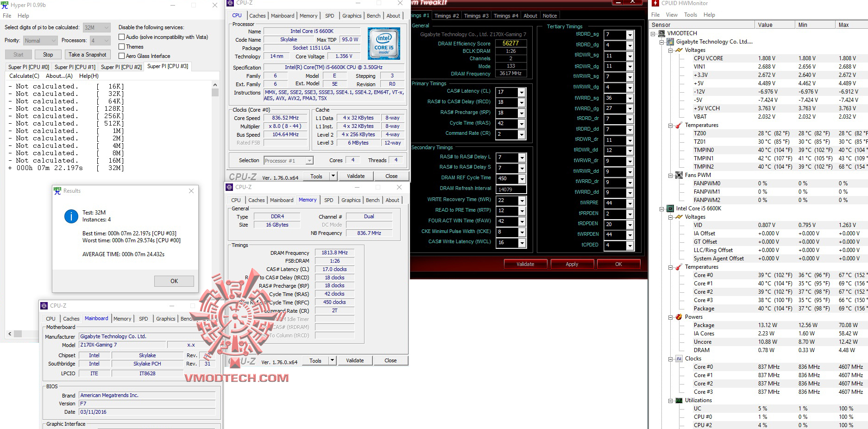Viewport: 868px width, 429px height.
Task: Open the Processors count dropdown
Action: (x=100, y=41)
